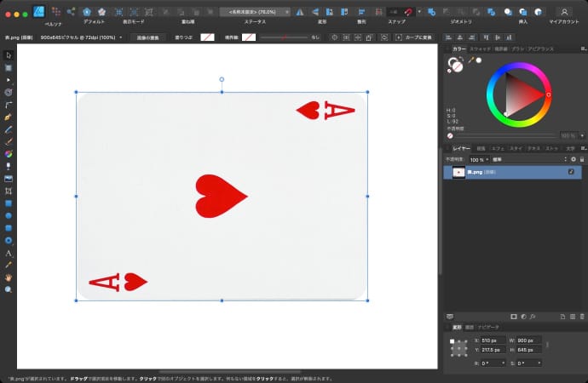Activate the Hand view tool
This screenshot has height=383, width=588.
pyautogui.click(x=9, y=277)
